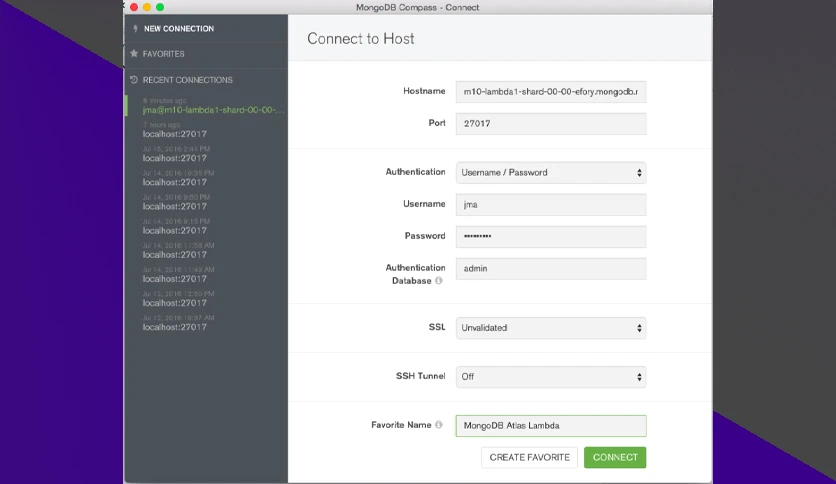Screen dimensions: 836x484
Task: Click the New Connection lightning bolt icon
Action: 135,29
